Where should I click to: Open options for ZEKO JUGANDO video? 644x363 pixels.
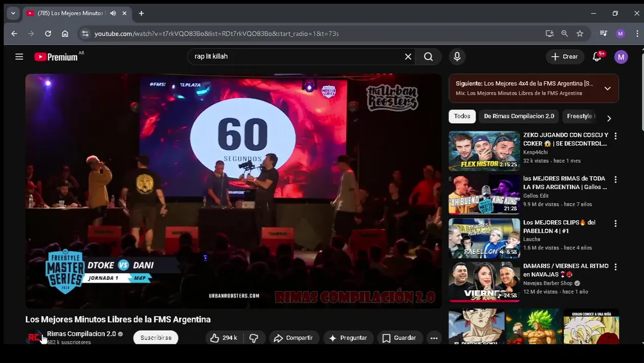click(615, 136)
